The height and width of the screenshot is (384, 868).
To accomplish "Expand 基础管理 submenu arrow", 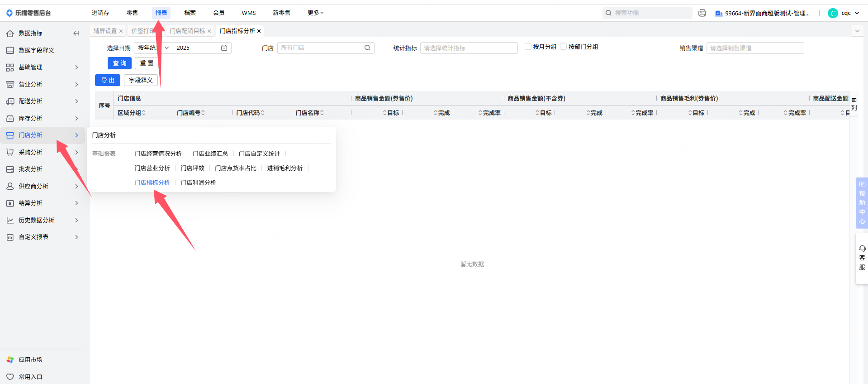I will pos(76,67).
